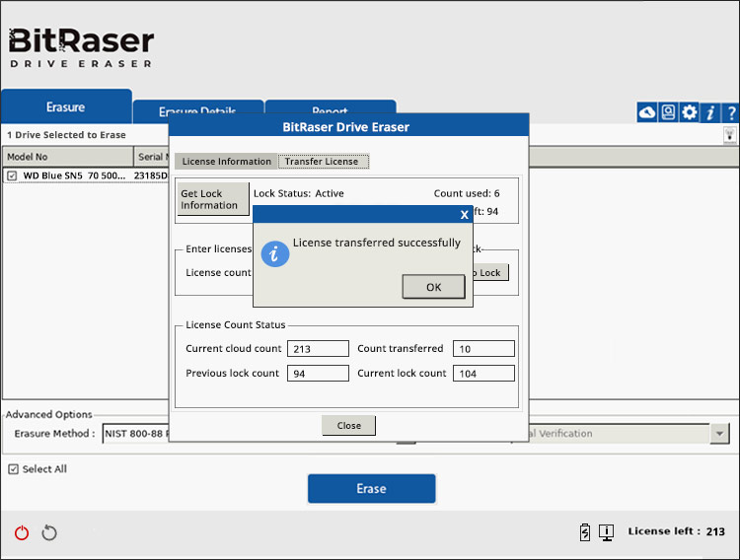Open the Erasure Method combo box
740x560 pixels.
(x=135, y=434)
